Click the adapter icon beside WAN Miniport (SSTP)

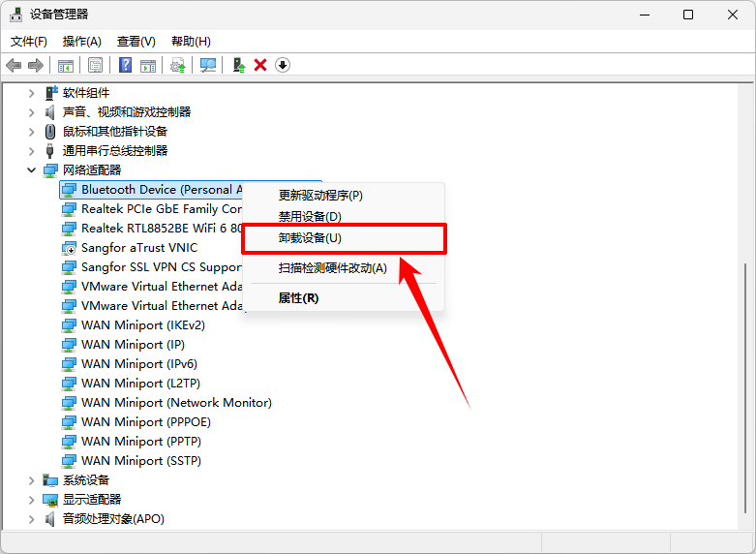pos(69,461)
